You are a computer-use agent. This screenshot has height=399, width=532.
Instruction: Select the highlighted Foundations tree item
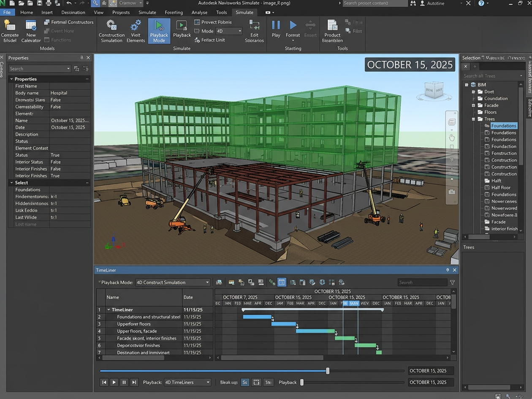(x=504, y=126)
